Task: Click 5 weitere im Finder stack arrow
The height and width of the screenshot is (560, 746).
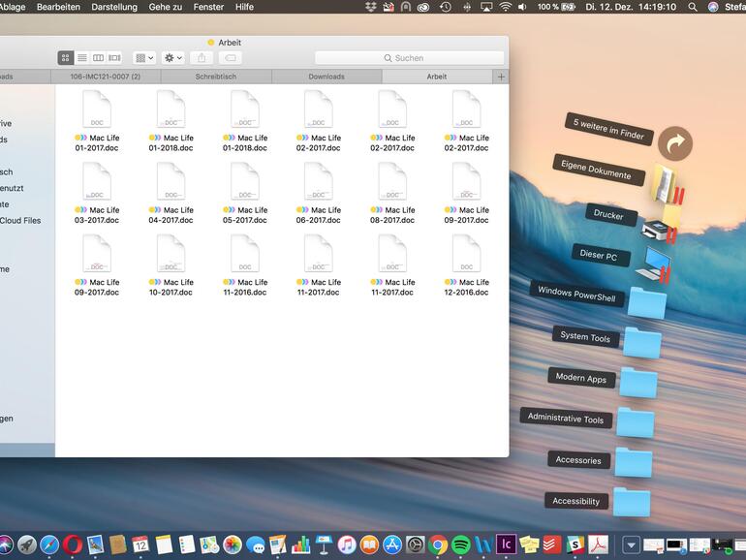Action: click(x=675, y=143)
